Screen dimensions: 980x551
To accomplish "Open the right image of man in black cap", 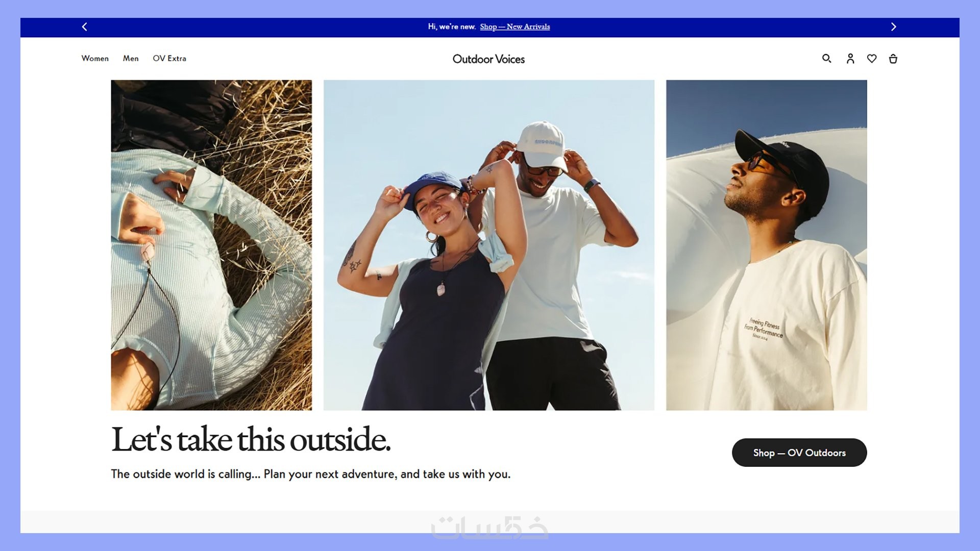I will click(x=767, y=245).
